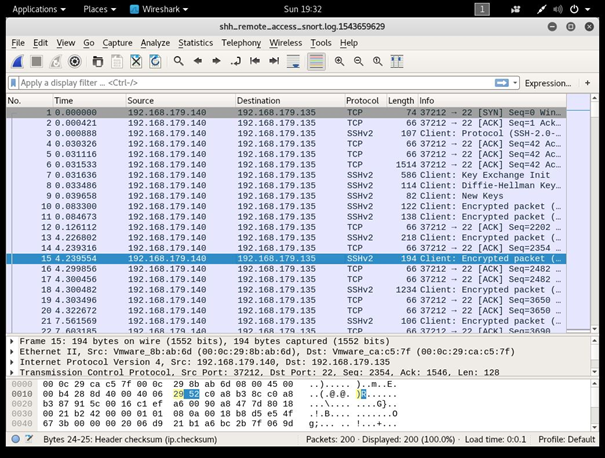Viewport: 605px width, 458px height.
Task: Click the Profile: Default status entry
Action: click(x=566, y=439)
